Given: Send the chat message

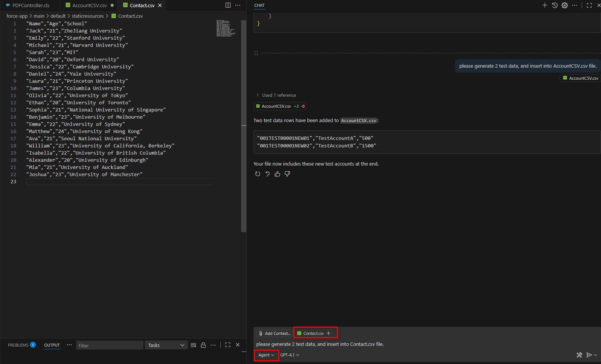Looking at the screenshot, I should (x=589, y=355).
